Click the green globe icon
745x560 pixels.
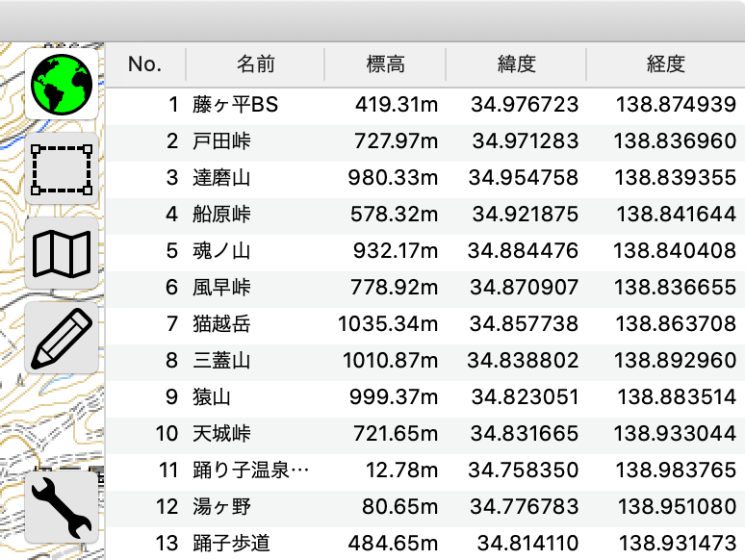point(62,84)
